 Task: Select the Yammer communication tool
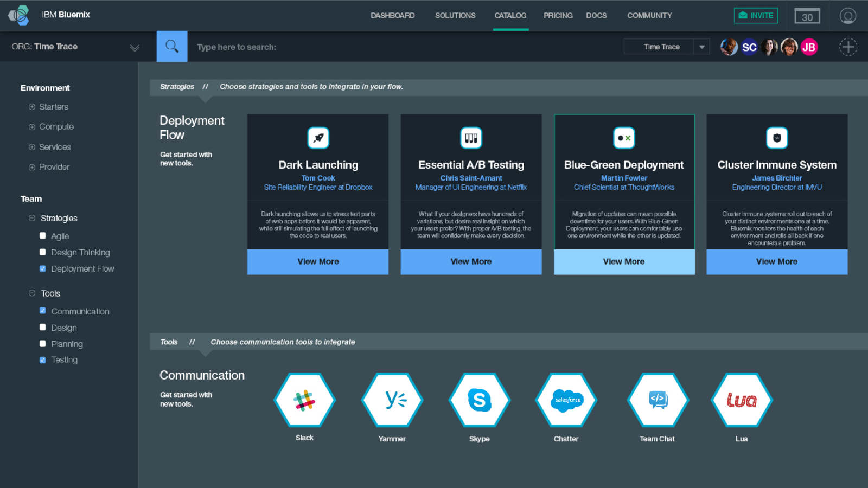click(392, 400)
